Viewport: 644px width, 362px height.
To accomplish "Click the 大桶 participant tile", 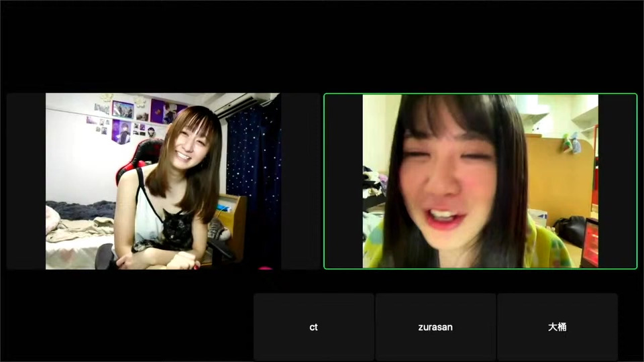I will (x=557, y=327).
